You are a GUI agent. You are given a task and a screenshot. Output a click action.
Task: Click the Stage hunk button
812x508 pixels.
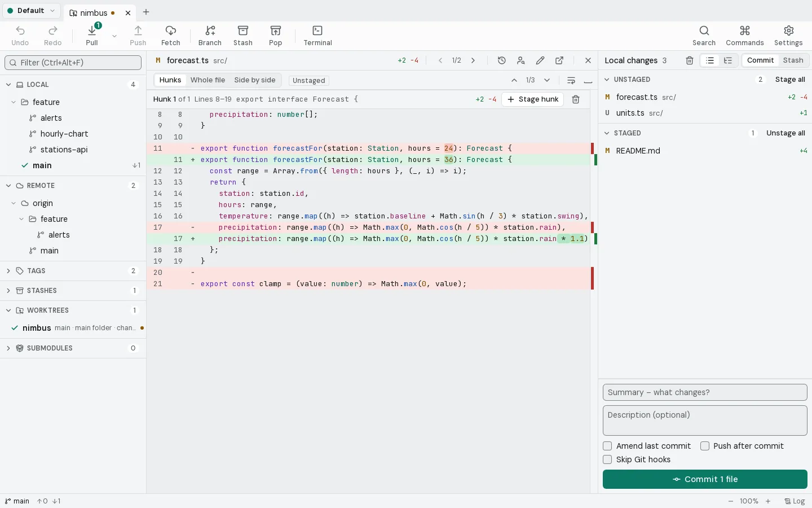533,99
